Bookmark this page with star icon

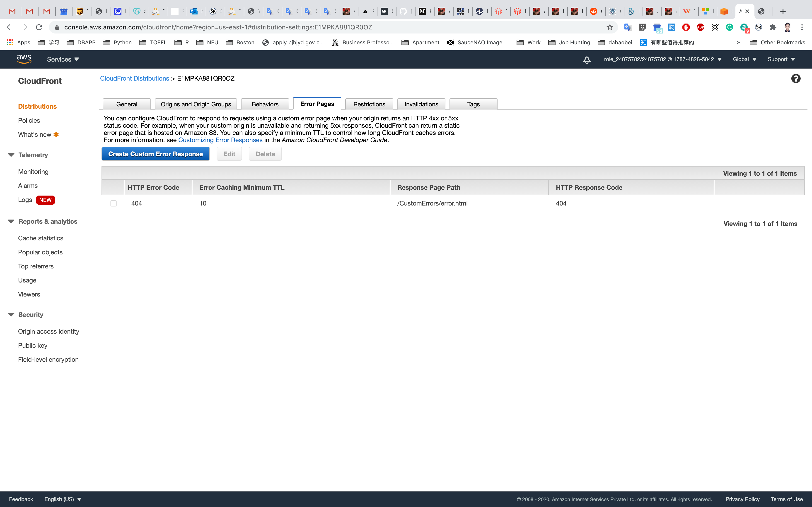click(x=610, y=27)
